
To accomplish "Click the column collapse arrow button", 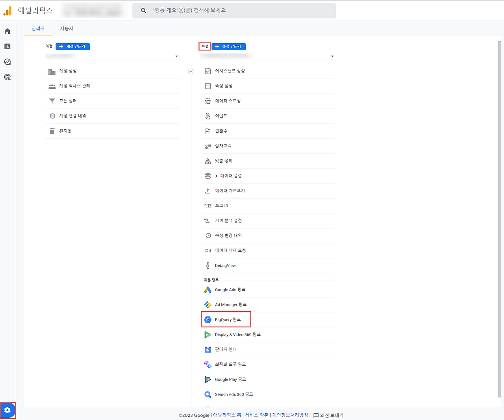I will tap(191, 71).
